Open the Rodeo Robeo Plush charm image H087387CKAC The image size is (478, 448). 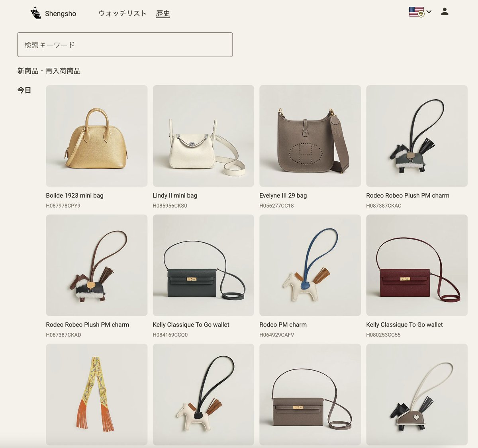pos(417,136)
